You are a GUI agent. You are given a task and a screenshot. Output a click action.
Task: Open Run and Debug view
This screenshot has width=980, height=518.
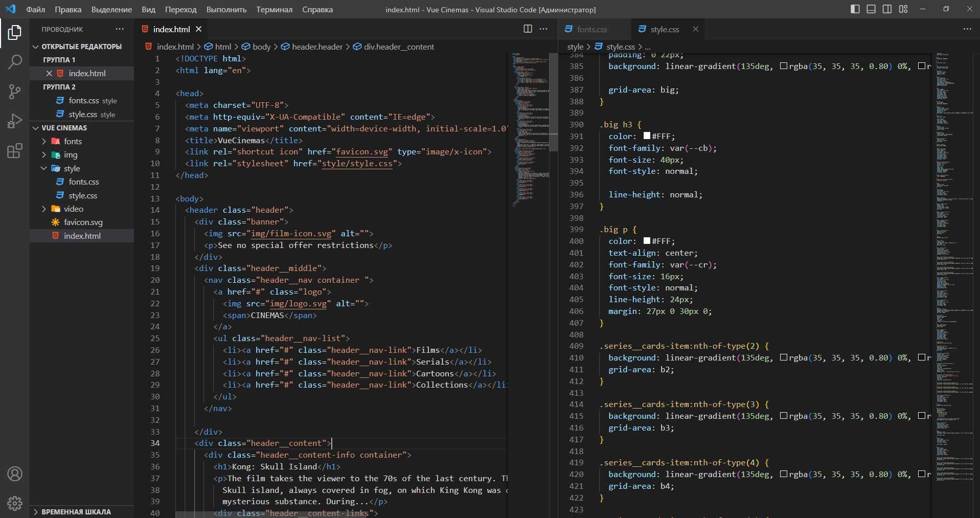(x=15, y=121)
